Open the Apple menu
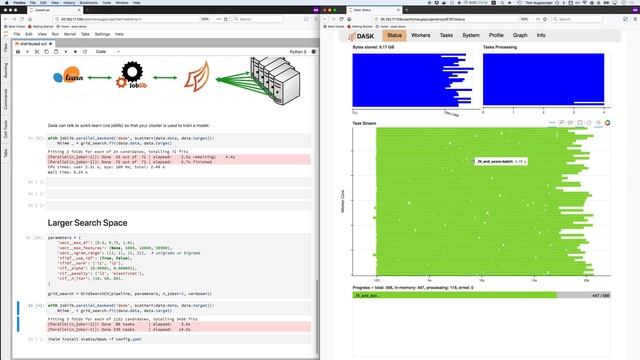 tap(6, 2)
